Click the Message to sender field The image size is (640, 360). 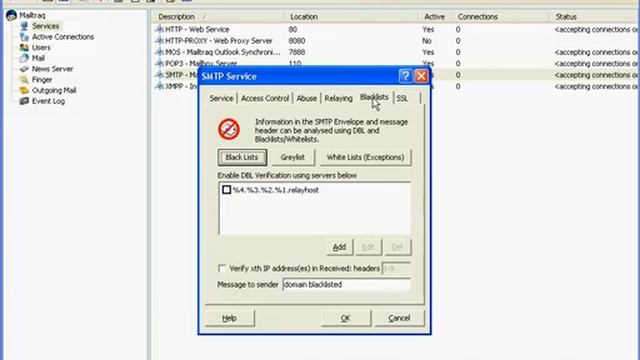tap(346, 284)
